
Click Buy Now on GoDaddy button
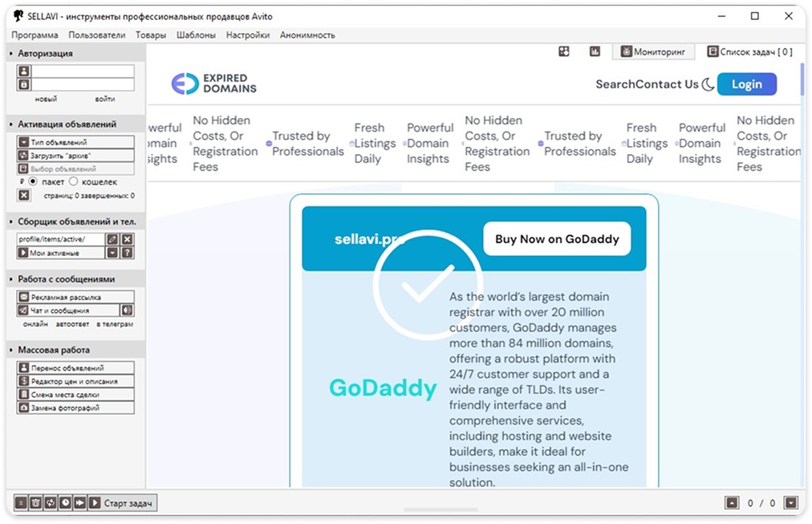click(556, 239)
